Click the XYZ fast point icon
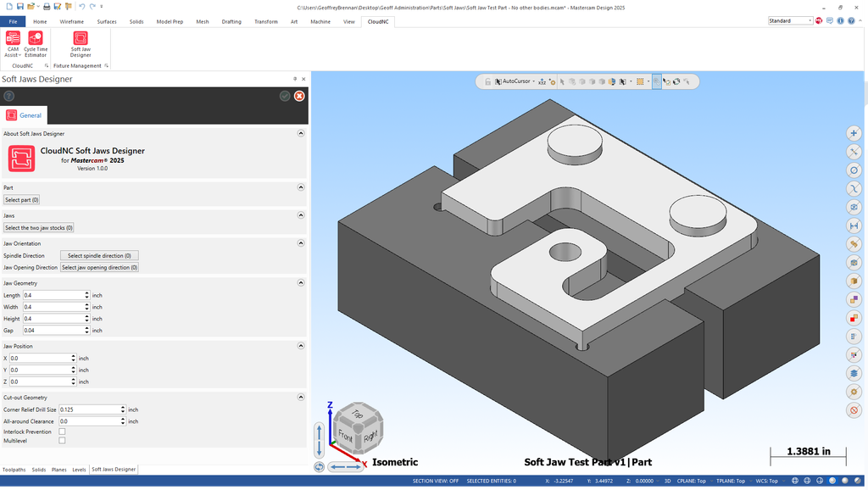 [x=542, y=81]
